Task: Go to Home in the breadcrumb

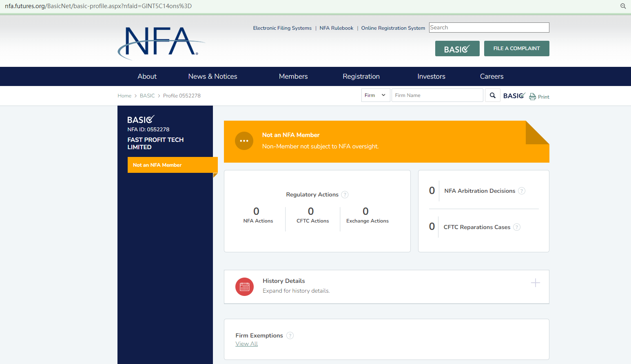Action: pos(124,96)
